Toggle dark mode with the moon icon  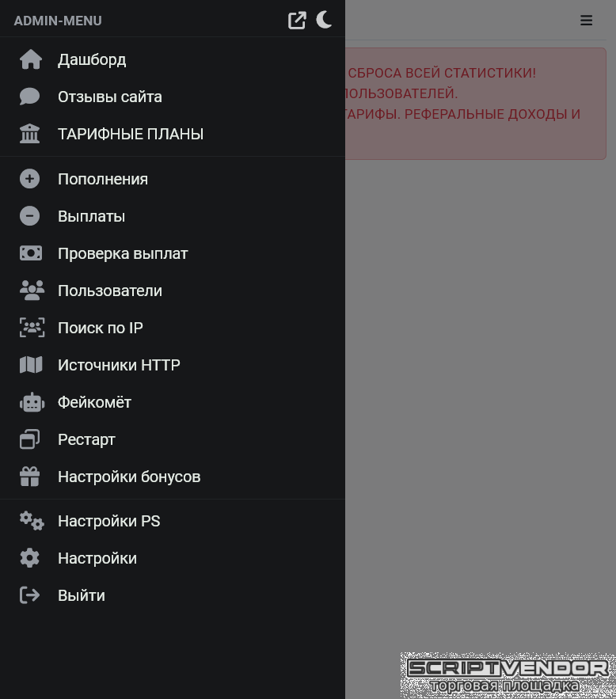(324, 20)
